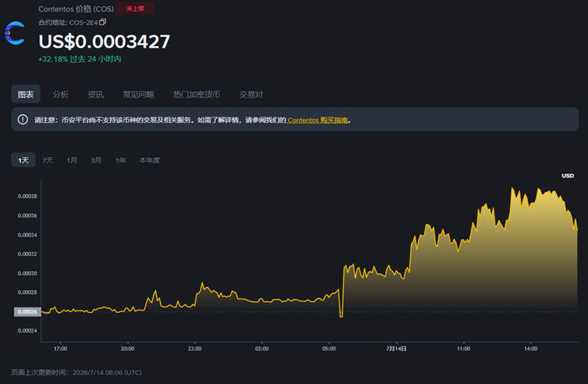Select the 3月 chart range
The height and width of the screenshot is (384, 588).
(x=96, y=160)
